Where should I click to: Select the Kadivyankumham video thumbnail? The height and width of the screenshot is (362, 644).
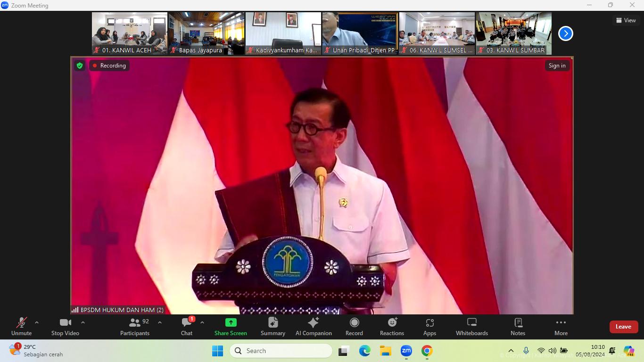(283, 33)
